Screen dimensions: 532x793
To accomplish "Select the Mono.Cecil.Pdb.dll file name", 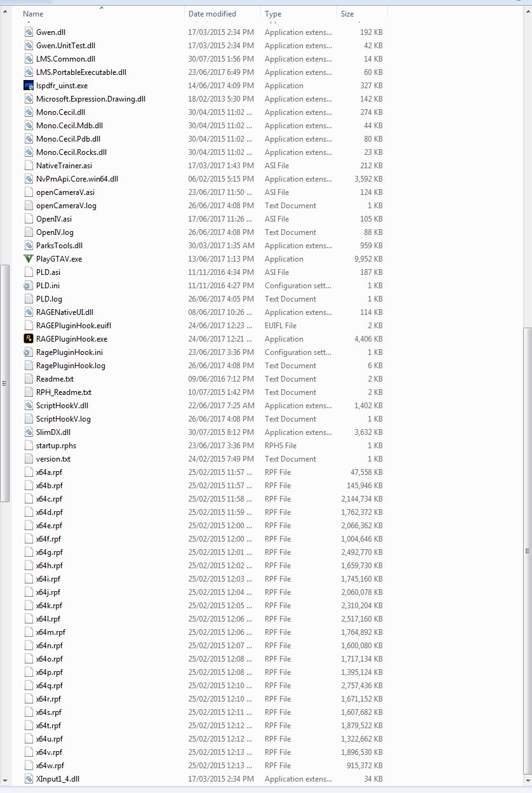I will point(69,138).
